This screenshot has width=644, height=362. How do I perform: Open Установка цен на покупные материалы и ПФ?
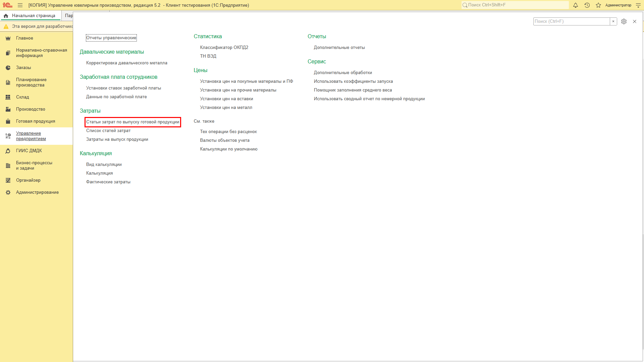(x=247, y=81)
